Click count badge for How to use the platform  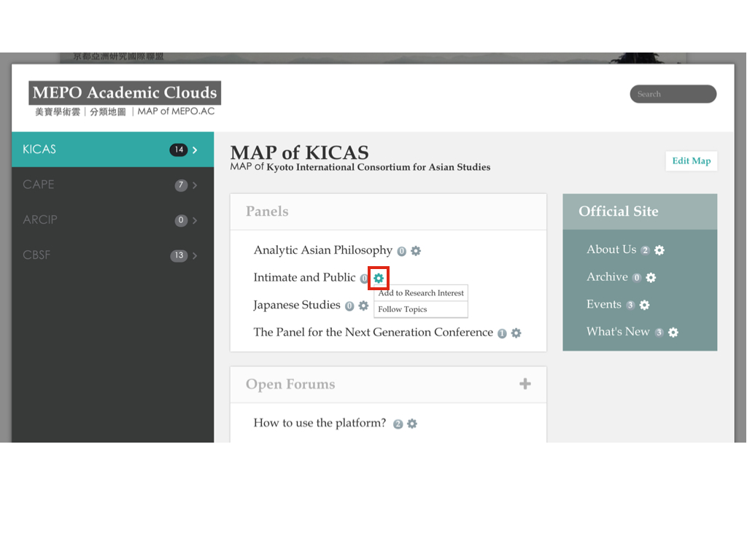[398, 424]
